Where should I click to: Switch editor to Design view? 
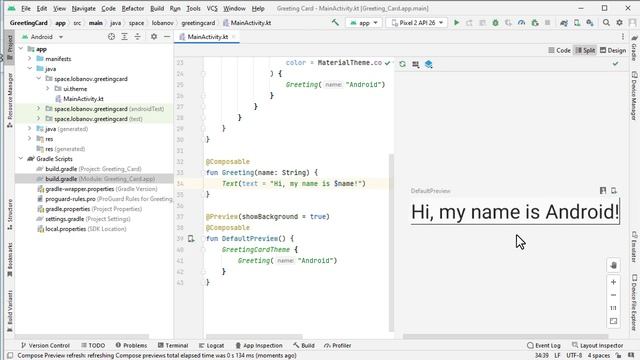point(613,50)
